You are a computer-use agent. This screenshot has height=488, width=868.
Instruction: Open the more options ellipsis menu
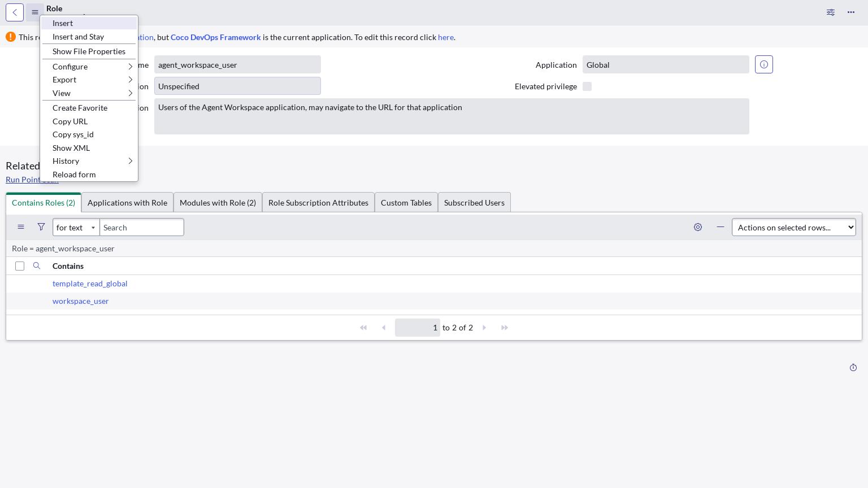(x=851, y=12)
